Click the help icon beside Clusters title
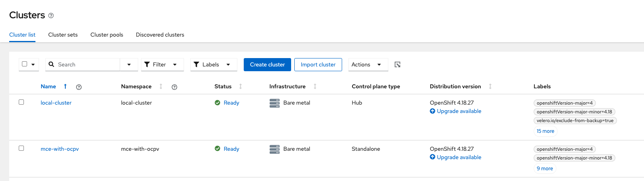The image size is (644, 181). click(51, 16)
